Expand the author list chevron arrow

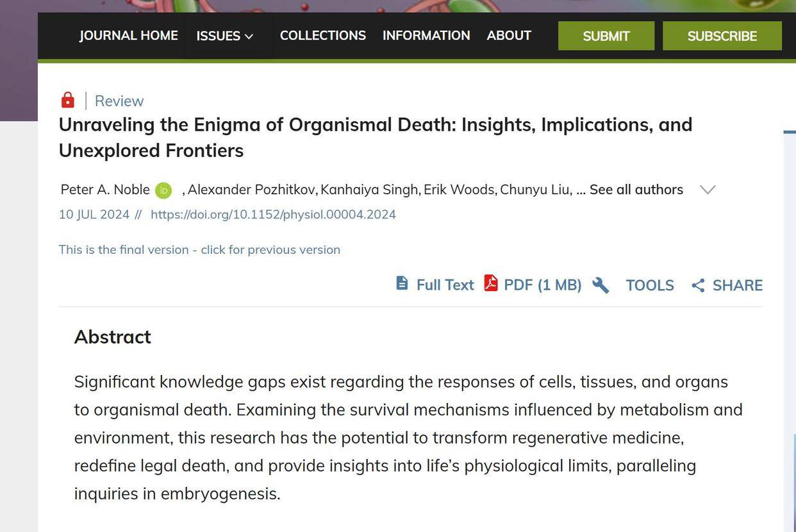click(x=708, y=190)
